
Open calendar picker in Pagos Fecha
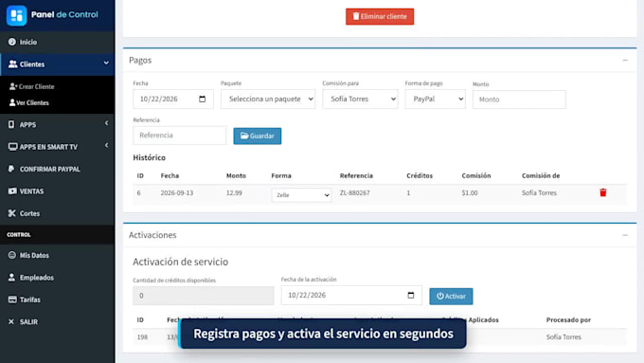pos(202,100)
